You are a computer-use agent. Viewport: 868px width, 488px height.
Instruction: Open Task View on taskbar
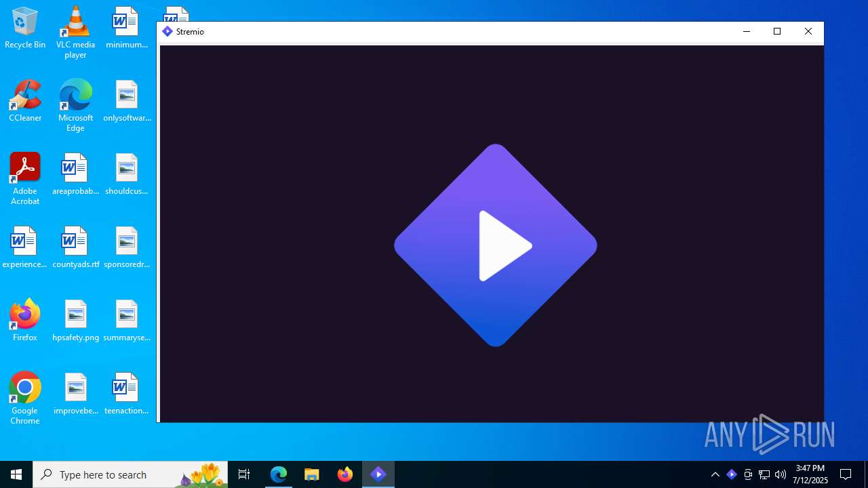coord(244,474)
